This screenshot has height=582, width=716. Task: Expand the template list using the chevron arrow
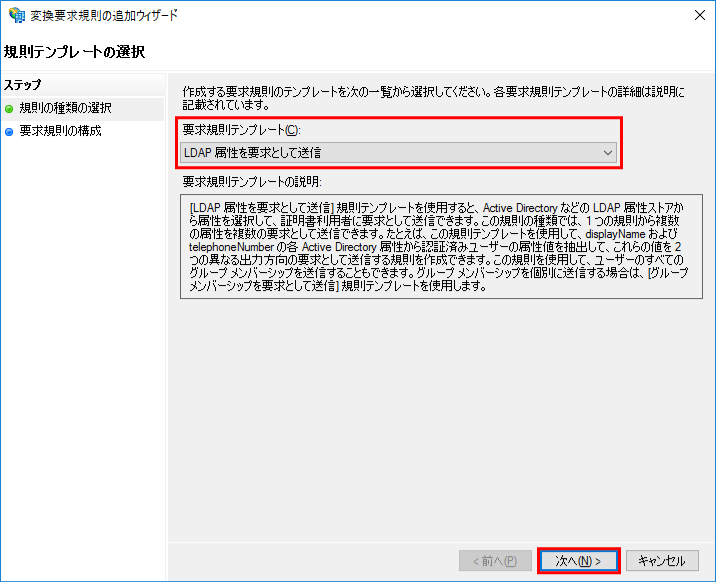(x=607, y=153)
